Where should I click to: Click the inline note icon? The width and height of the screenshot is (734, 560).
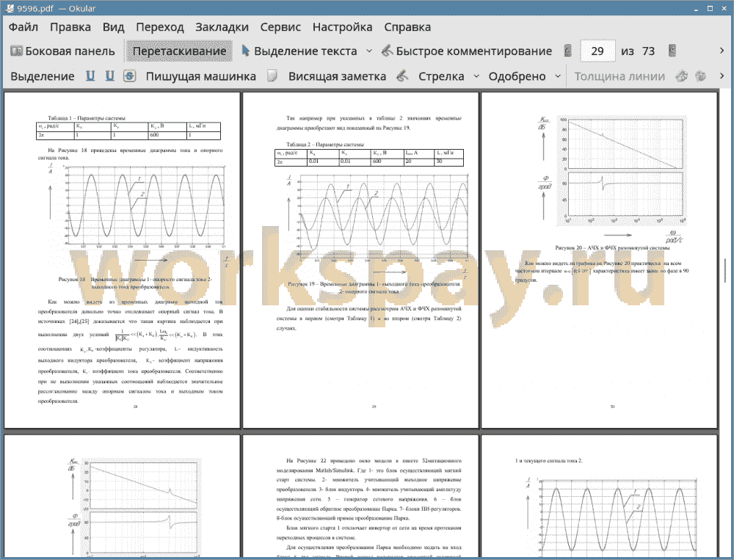coord(272,76)
